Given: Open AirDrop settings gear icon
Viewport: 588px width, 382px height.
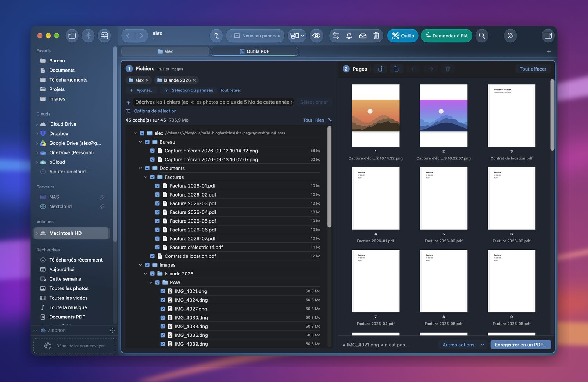Looking at the screenshot, I should pos(112,331).
